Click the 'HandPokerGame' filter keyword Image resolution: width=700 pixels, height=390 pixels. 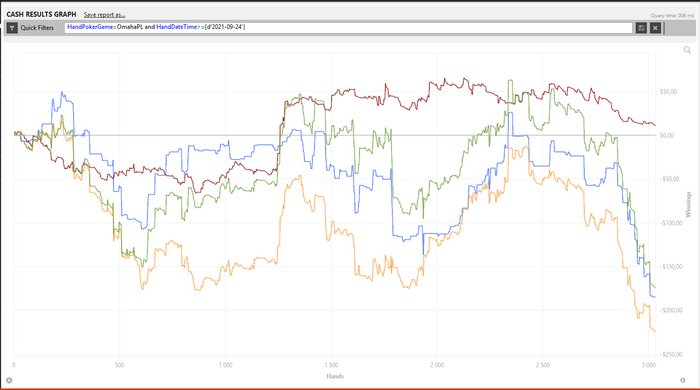coord(90,27)
